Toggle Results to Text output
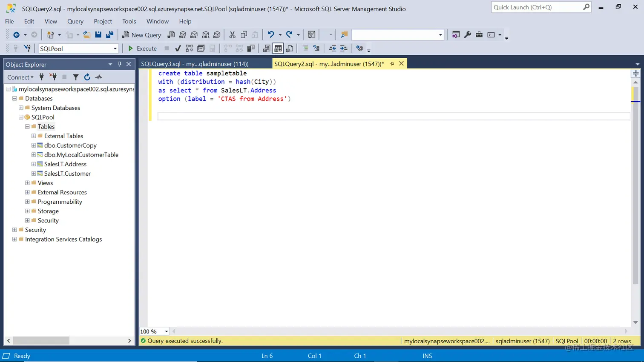This screenshot has width=644, height=362. [x=267, y=48]
